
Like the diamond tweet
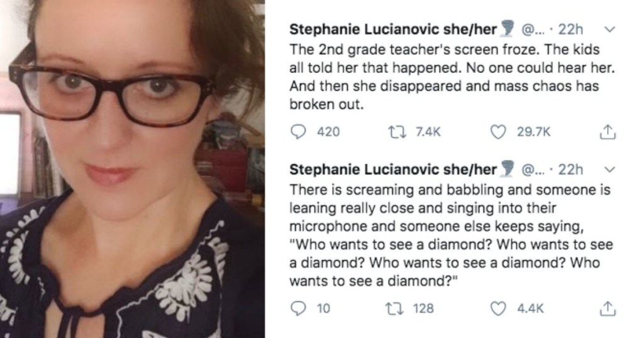pos(497,308)
